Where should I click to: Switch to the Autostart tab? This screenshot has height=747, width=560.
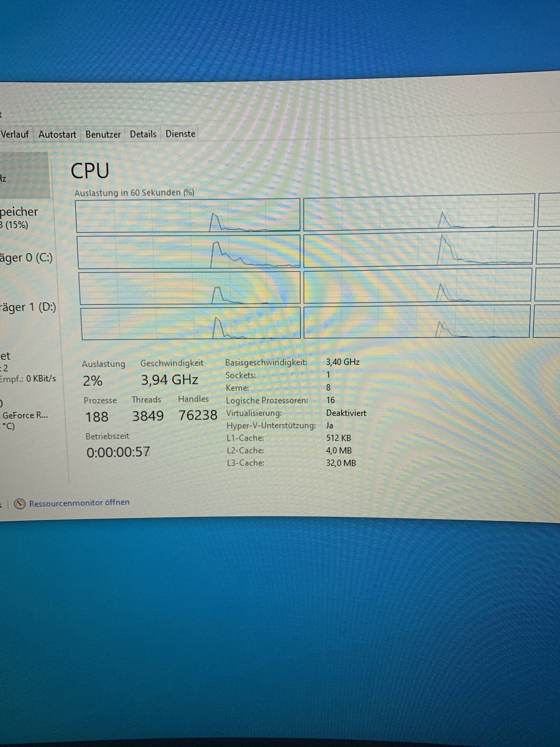point(57,134)
